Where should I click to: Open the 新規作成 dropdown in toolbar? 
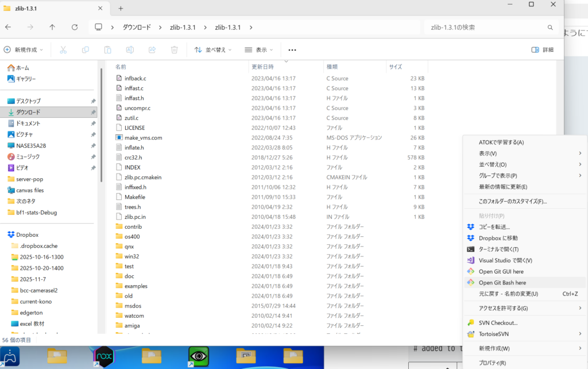click(24, 50)
